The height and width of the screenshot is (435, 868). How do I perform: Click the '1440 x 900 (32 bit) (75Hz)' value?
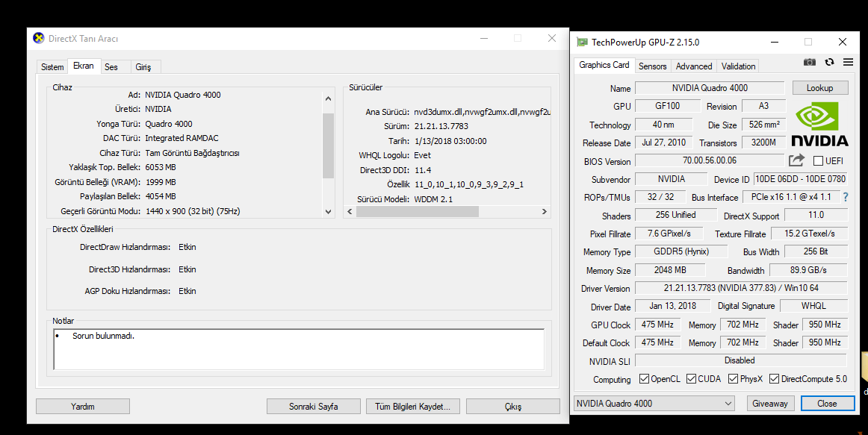(x=193, y=211)
